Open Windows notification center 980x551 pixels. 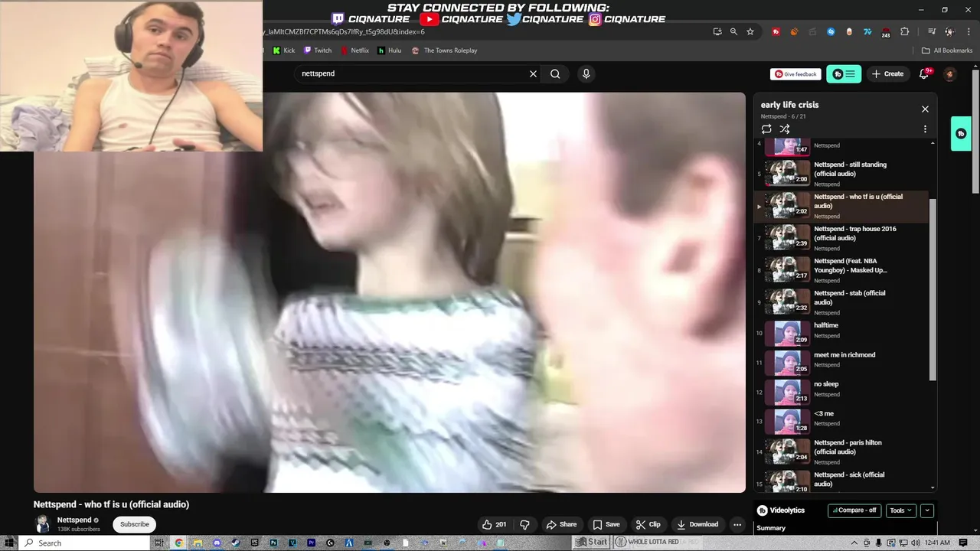pyautogui.click(x=963, y=543)
